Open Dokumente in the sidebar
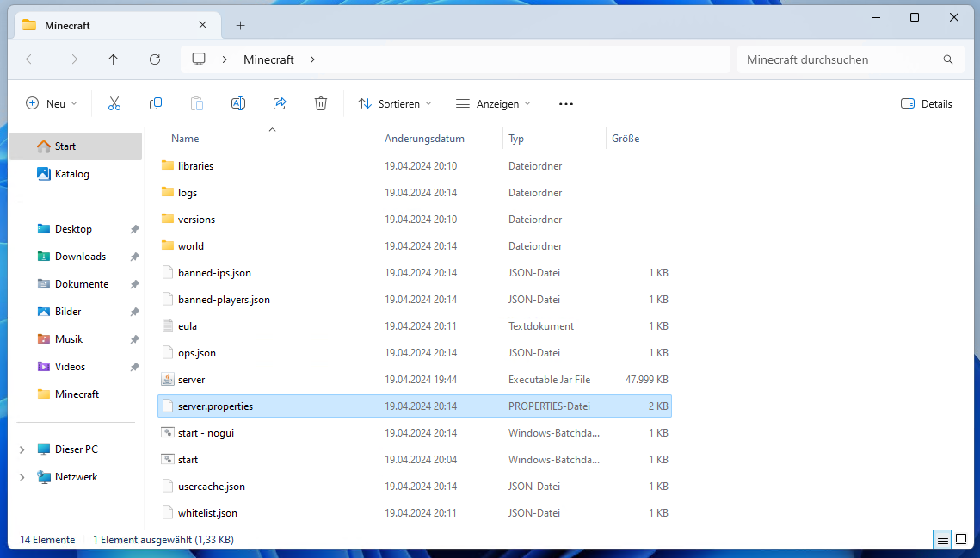The height and width of the screenshot is (558, 980). coord(81,284)
